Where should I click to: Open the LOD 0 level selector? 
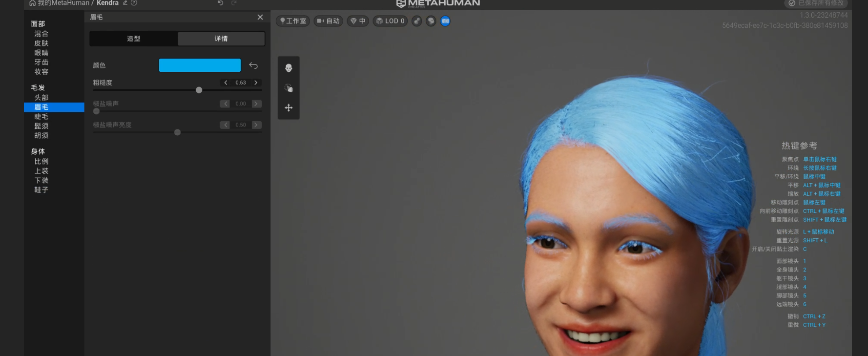[390, 21]
